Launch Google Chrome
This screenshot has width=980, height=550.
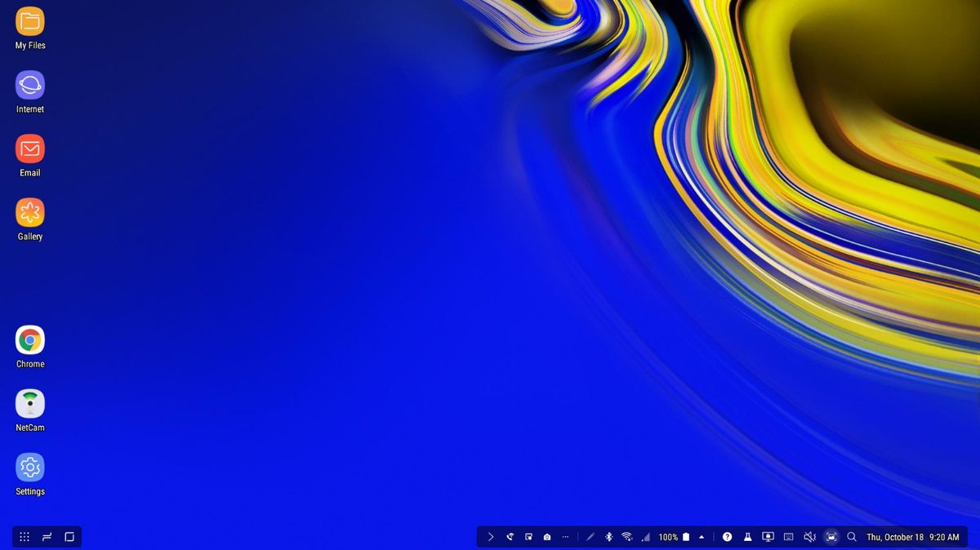click(x=29, y=339)
